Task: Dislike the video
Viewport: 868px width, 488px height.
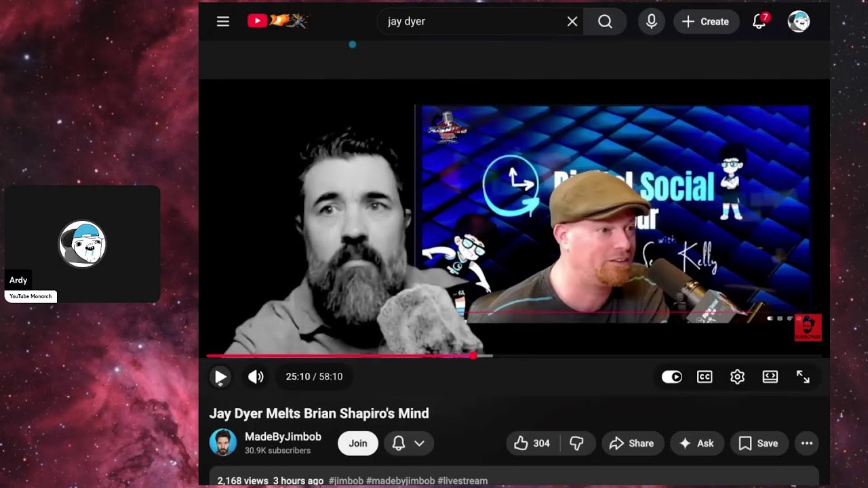Action: [577, 443]
